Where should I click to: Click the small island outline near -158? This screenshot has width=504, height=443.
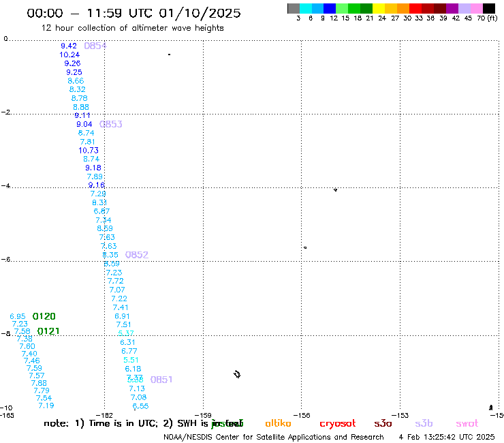[237, 374]
